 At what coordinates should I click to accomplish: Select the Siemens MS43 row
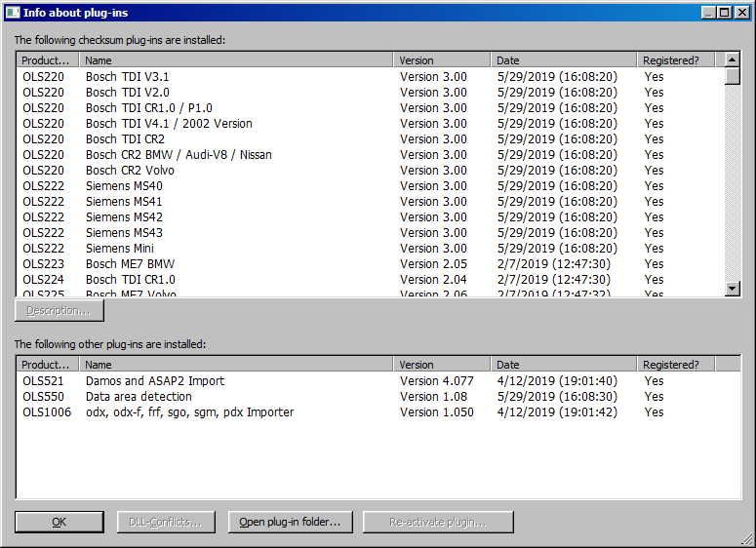tap(371, 232)
